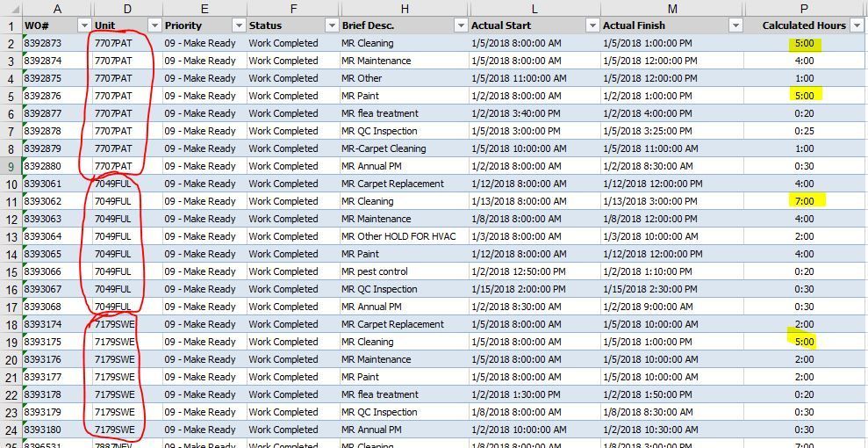This screenshot has width=868, height=448.
Task: Click start time 1/2/2018 1:30:00 PM
Action: click(x=534, y=394)
